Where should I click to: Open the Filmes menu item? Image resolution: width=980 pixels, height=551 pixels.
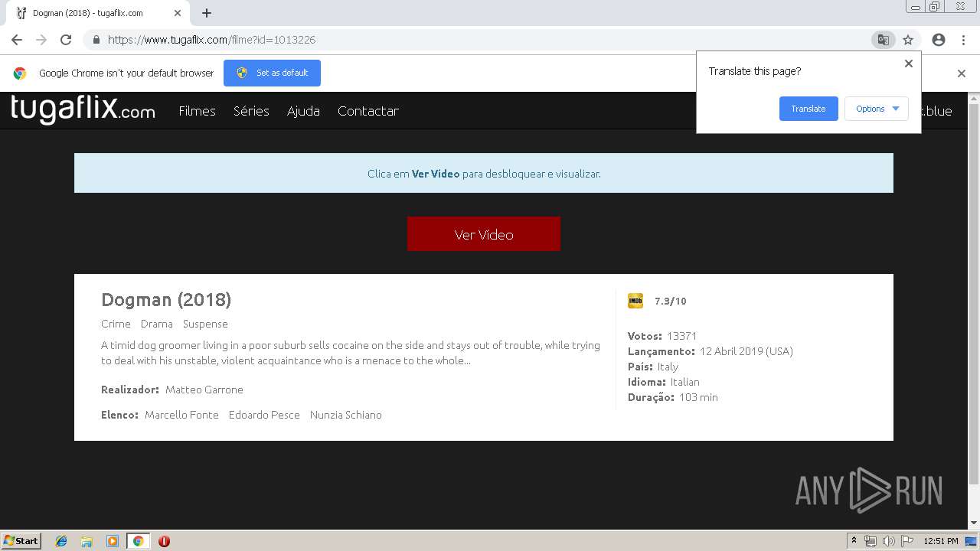tap(197, 111)
